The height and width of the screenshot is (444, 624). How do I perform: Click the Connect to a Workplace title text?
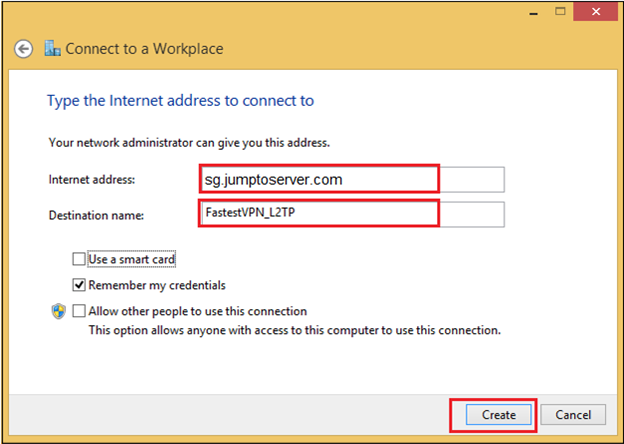pos(144,49)
